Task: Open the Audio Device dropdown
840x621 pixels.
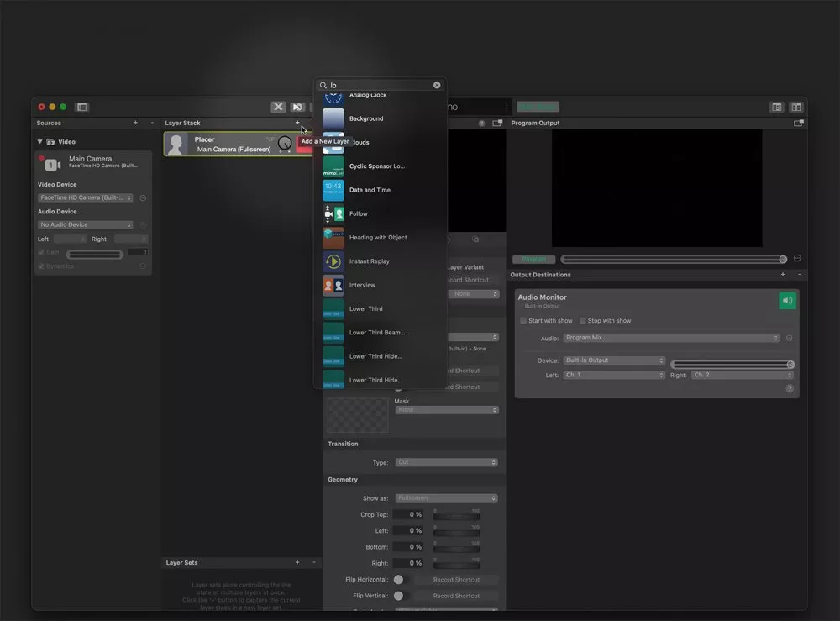Action: pyautogui.click(x=85, y=225)
